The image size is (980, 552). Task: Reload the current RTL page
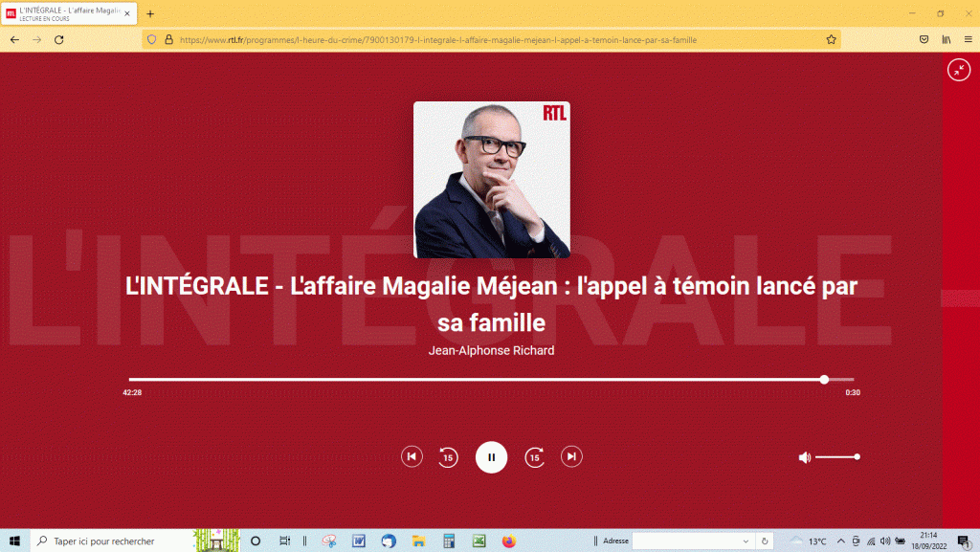pos(59,40)
